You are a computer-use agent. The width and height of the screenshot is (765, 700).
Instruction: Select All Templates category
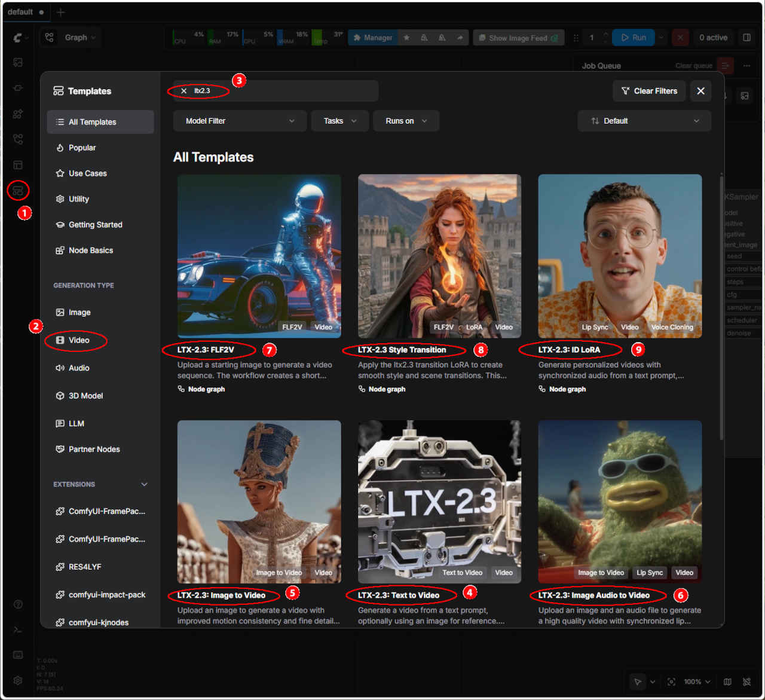click(x=100, y=122)
